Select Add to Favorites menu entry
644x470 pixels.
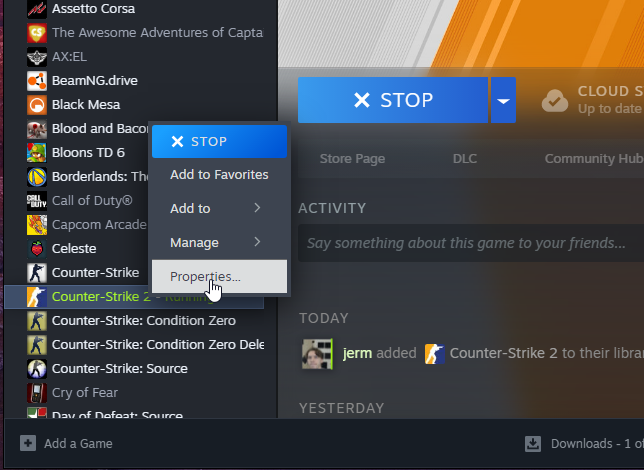[219, 175]
